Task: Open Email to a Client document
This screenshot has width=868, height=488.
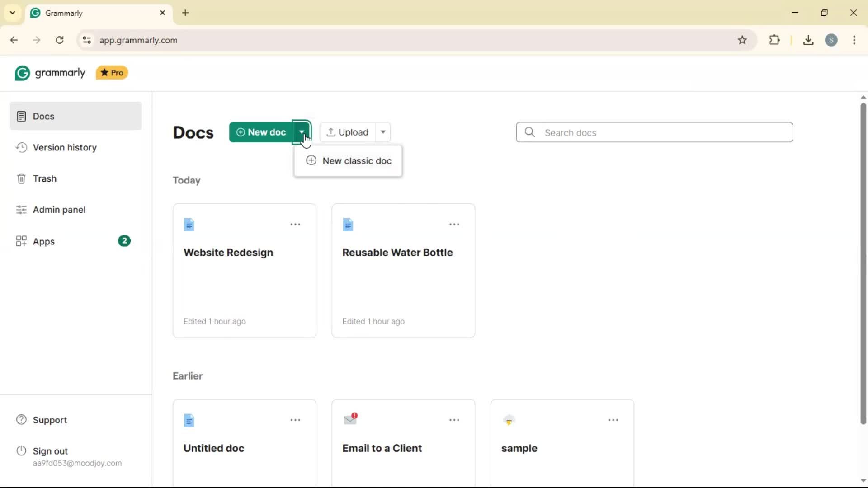Action: click(403, 443)
